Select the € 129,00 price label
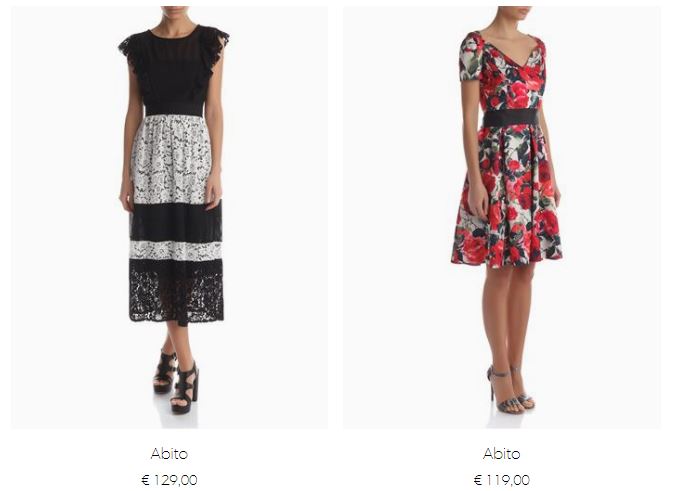This screenshot has width=676, height=491. [x=169, y=480]
